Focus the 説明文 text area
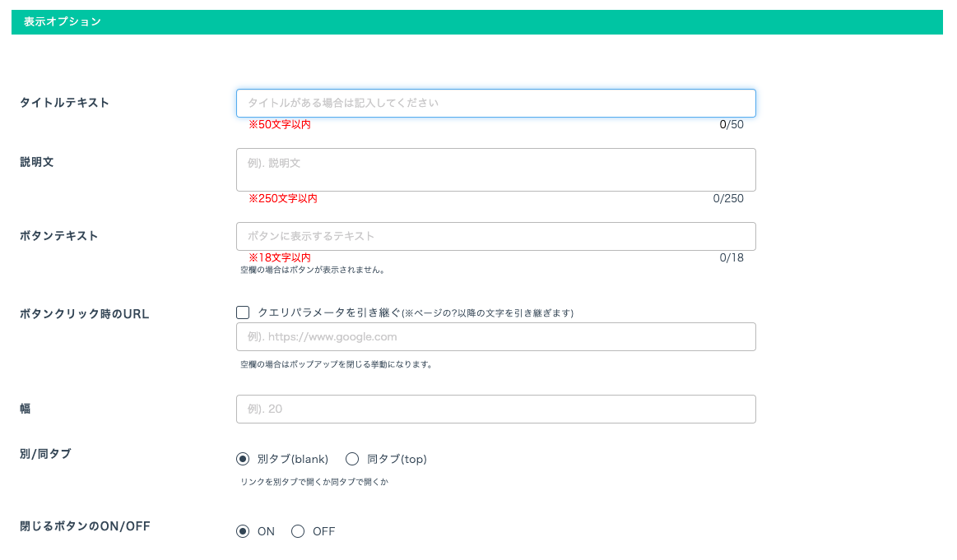The image size is (957, 560). (495, 169)
